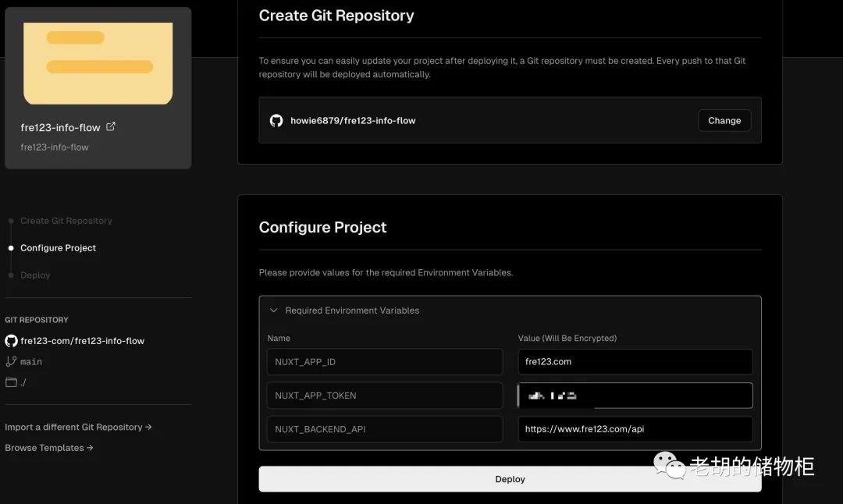
Task: Click the Change repository button
Action: pyautogui.click(x=724, y=120)
